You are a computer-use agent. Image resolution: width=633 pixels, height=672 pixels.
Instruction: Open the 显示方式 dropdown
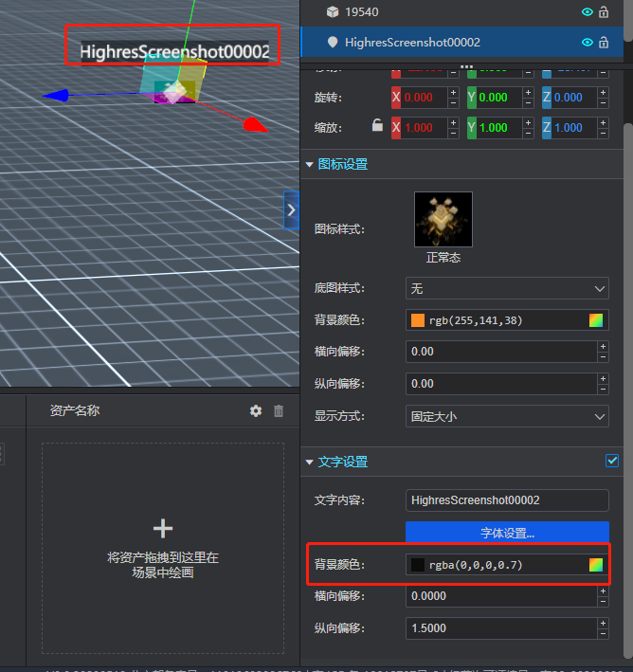507,416
